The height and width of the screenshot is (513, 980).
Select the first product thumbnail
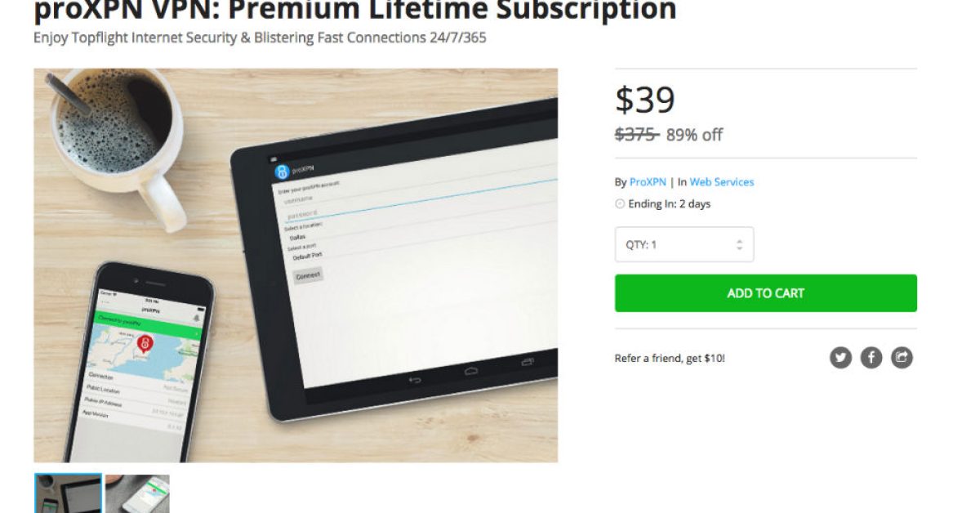click(x=68, y=493)
